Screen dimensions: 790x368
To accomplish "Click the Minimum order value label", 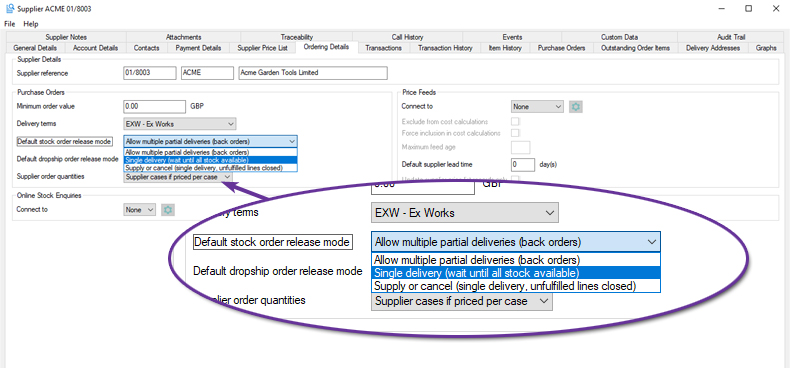I will coord(46,106).
